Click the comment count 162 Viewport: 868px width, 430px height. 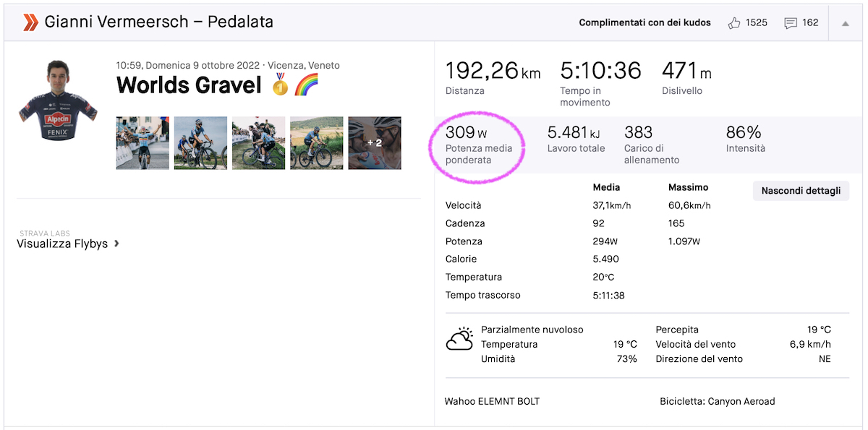pos(810,23)
